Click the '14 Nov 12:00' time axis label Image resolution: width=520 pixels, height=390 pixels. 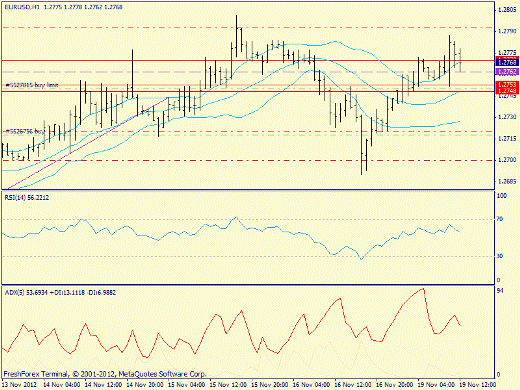[103, 384]
